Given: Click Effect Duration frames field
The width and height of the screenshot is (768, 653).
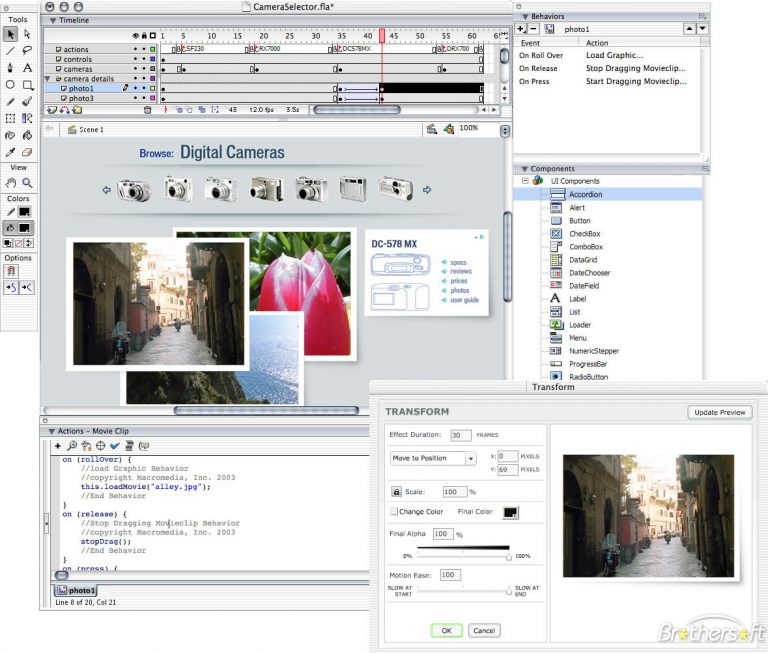Looking at the screenshot, I should pos(460,435).
